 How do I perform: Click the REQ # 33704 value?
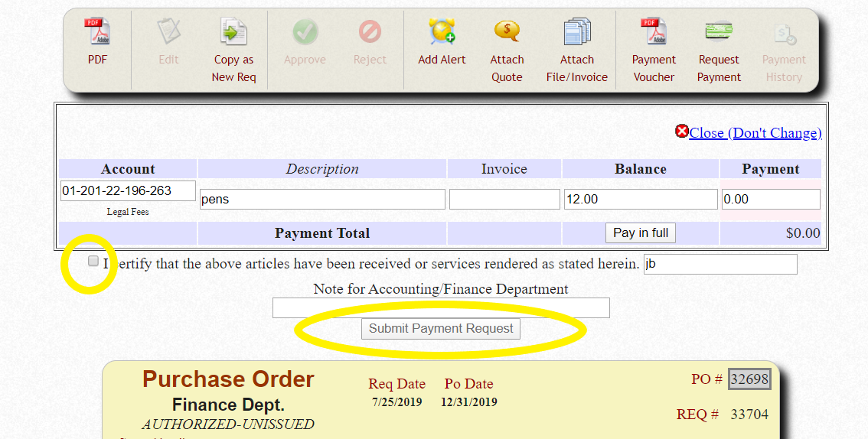coord(749,414)
